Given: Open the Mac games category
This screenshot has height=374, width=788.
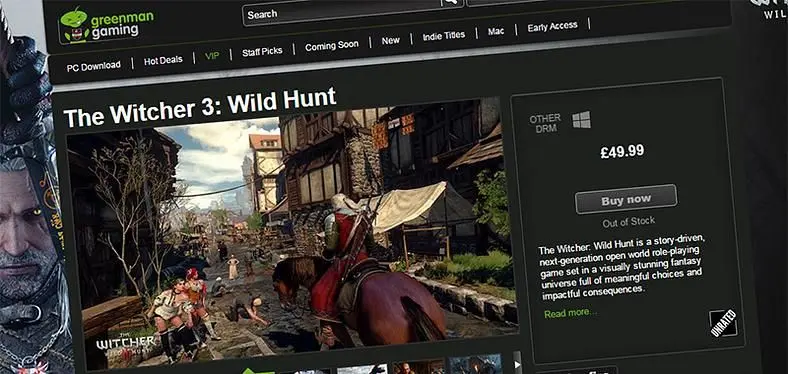Looking at the screenshot, I should (496, 31).
